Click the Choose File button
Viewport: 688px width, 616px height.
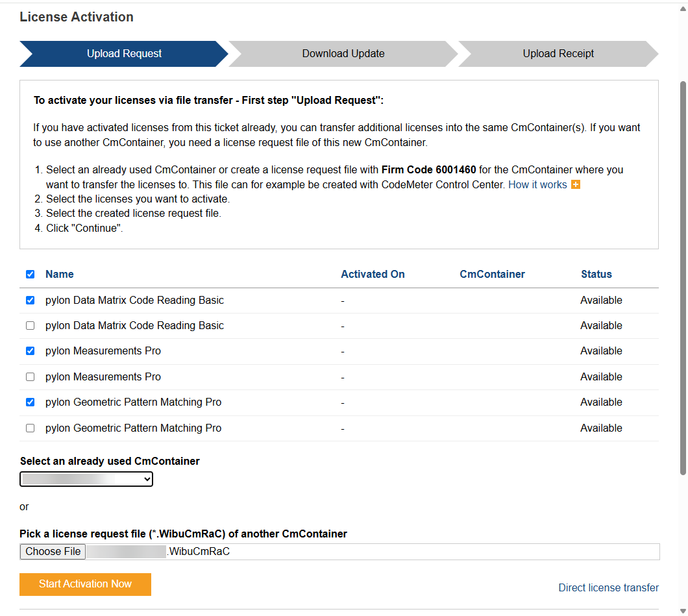(52, 551)
